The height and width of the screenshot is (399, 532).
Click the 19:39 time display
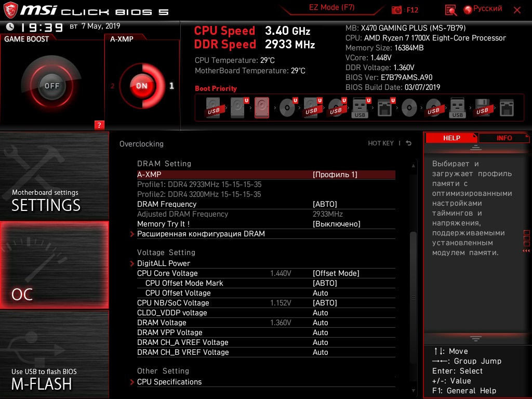pyautogui.click(x=41, y=27)
